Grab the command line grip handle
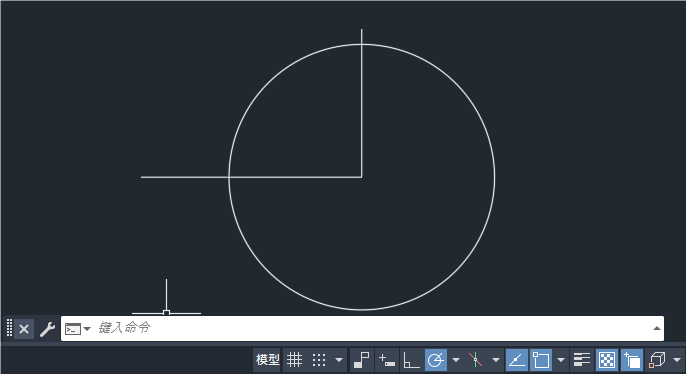This screenshot has height=374, width=686. point(9,328)
